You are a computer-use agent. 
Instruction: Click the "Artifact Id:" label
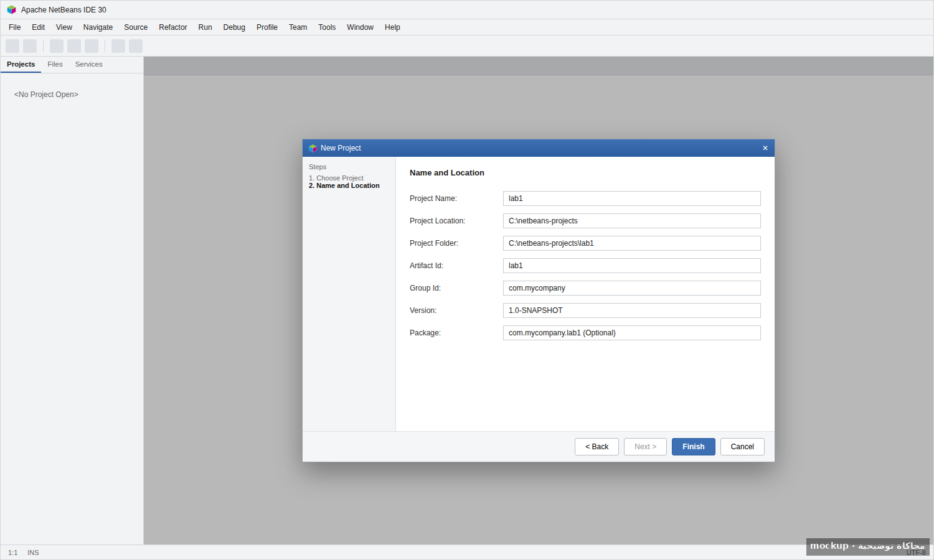click(427, 266)
